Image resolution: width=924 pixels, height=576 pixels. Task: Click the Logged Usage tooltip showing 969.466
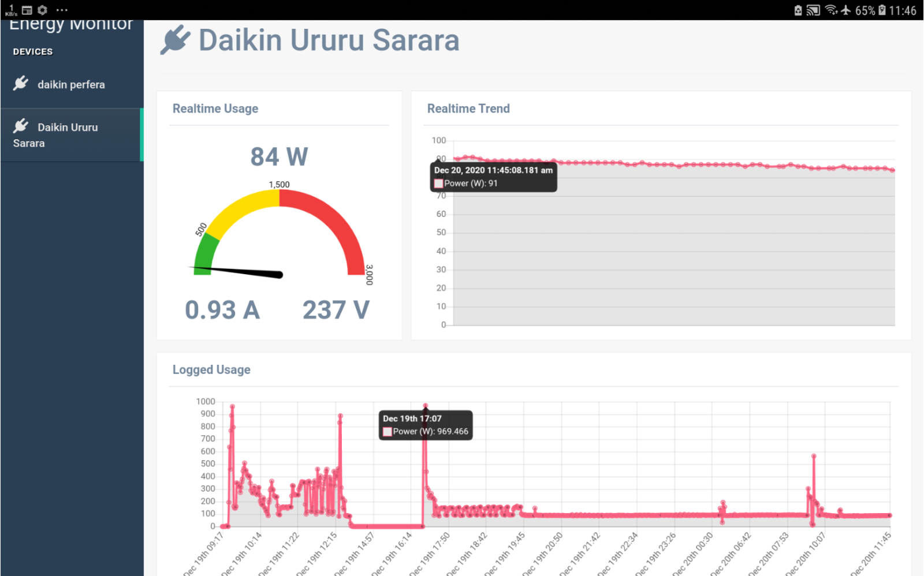pyautogui.click(x=426, y=425)
